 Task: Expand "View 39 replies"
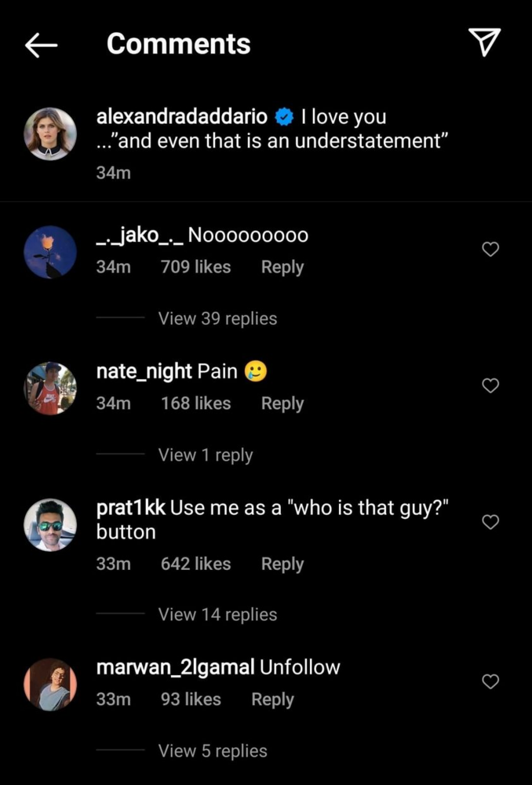[x=217, y=319]
